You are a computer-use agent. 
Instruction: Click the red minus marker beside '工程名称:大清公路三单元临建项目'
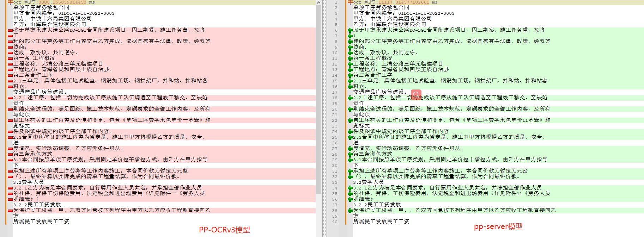pyautogui.click(x=10, y=64)
